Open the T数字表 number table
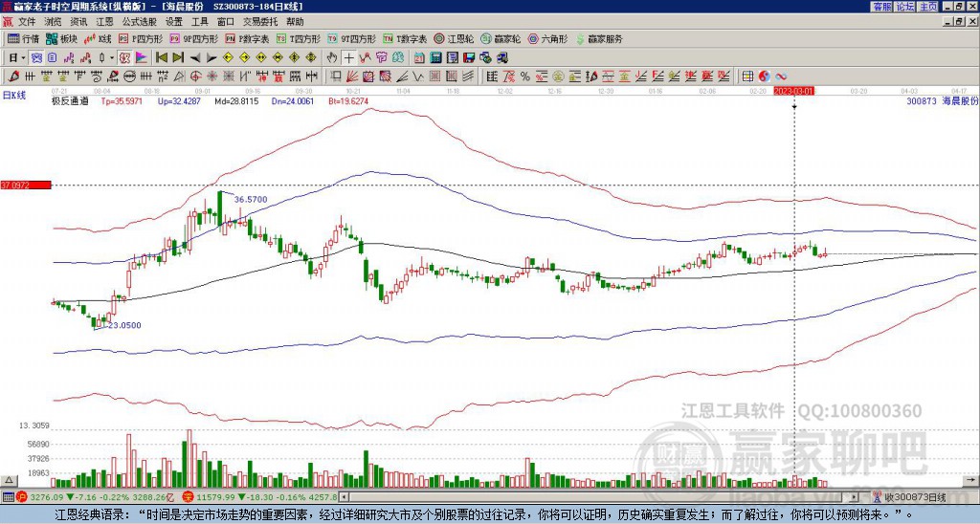The width and height of the screenshot is (980, 524). [x=405, y=38]
